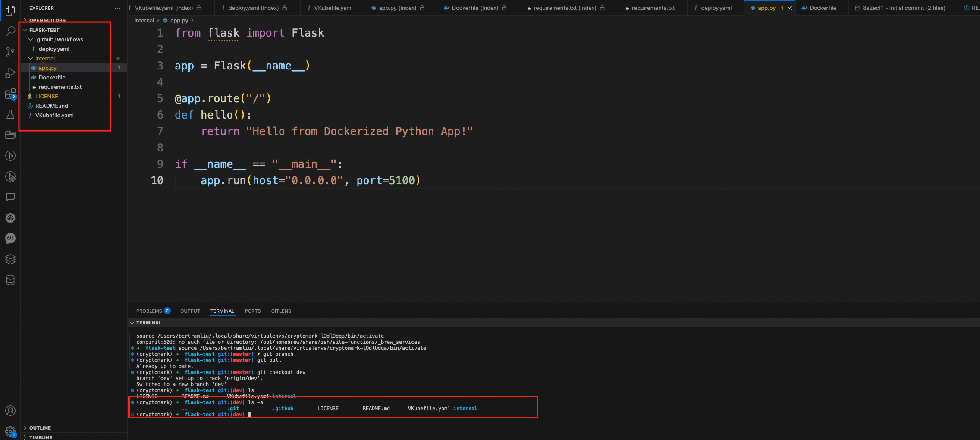Image resolution: width=980 pixels, height=440 pixels.
Task: Open the Explorer view in activity bar
Action: point(10,10)
